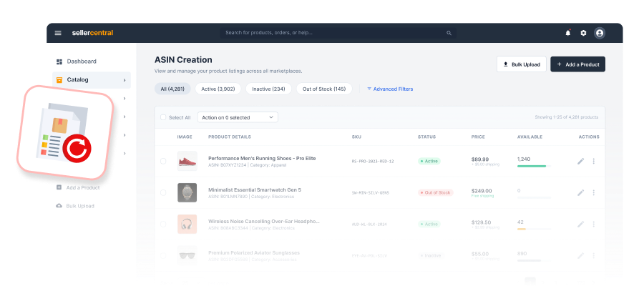
Task: Click the 890 availability progress bar
Action: coord(534,260)
